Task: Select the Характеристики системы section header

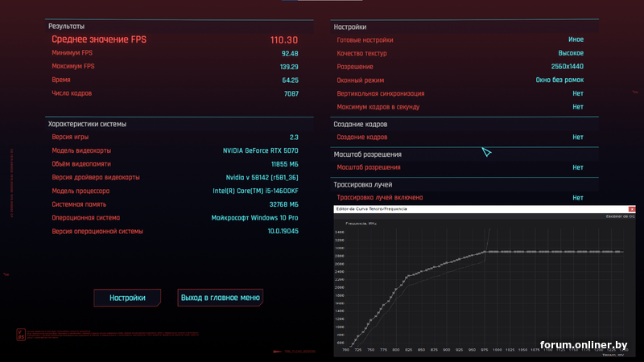Action: 87,124
